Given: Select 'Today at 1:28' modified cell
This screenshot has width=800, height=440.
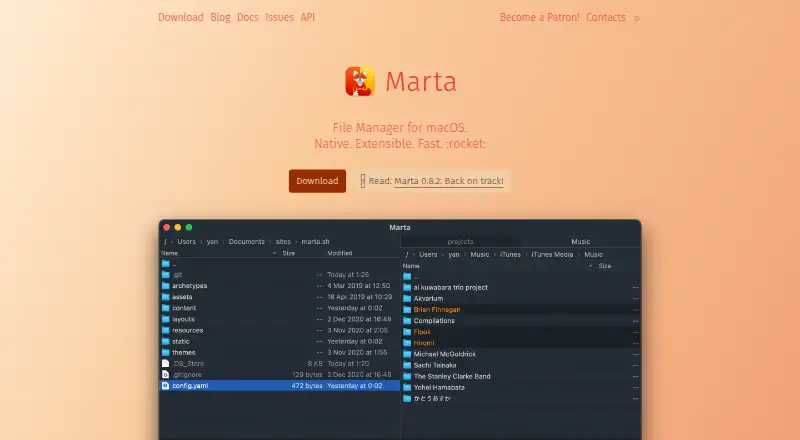Looking at the screenshot, I should (348, 275).
